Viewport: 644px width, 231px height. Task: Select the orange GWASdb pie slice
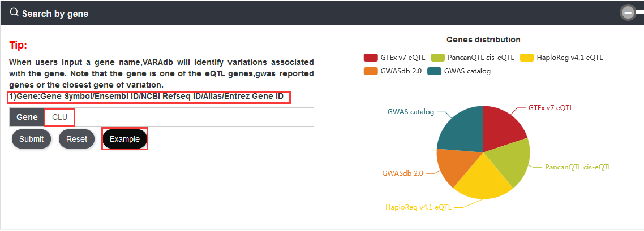pos(454,167)
